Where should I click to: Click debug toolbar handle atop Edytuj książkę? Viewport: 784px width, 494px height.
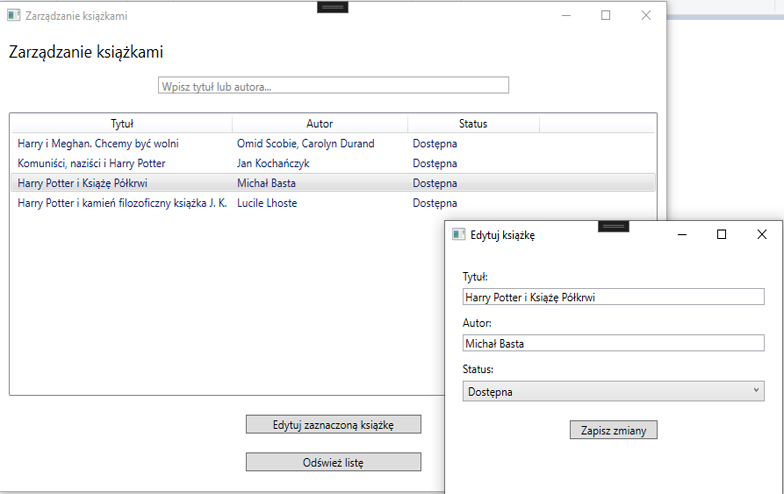(x=614, y=226)
